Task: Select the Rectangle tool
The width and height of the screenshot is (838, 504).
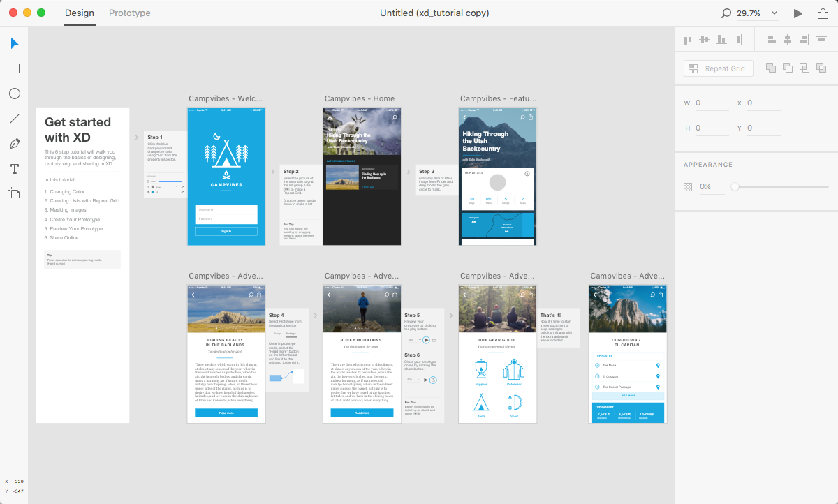Action: 15,68
